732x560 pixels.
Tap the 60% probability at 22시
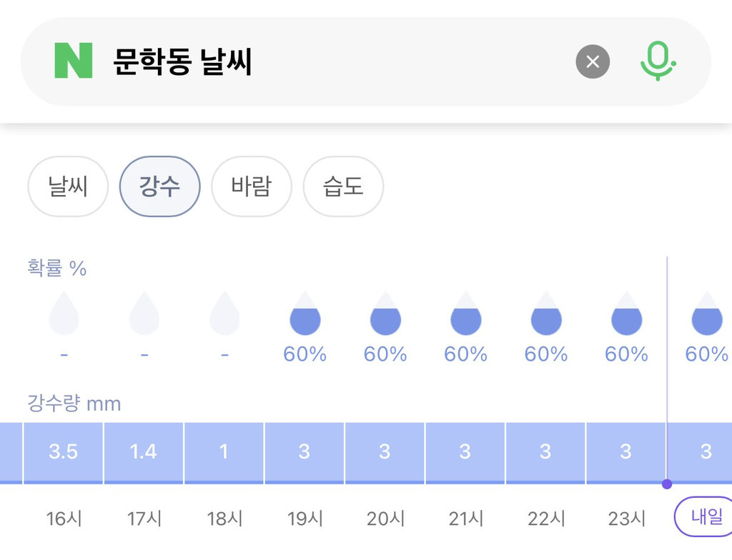[545, 354]
